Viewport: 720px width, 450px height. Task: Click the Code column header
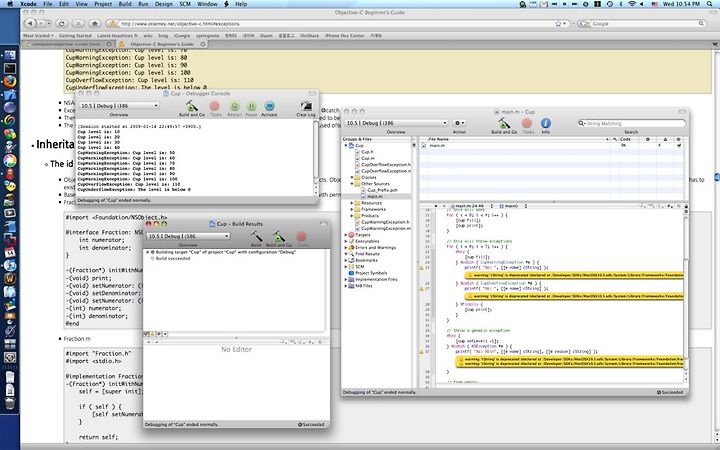point(625,139)
